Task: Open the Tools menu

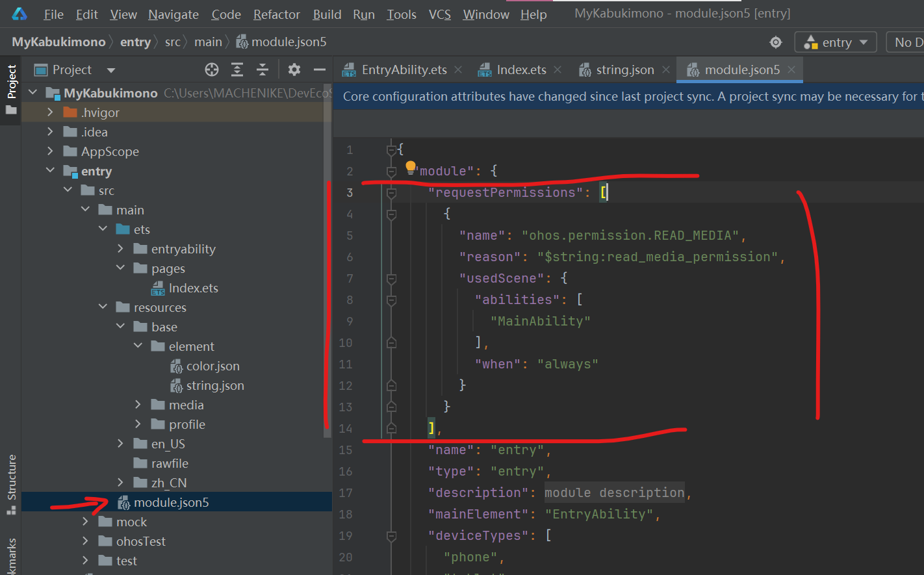Action: pos(402,14)
